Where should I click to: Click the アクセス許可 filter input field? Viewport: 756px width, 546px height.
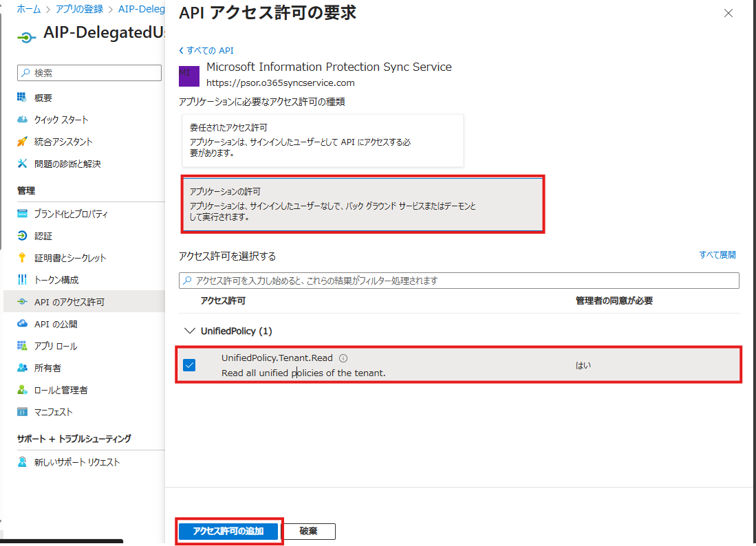pos(459,281)
